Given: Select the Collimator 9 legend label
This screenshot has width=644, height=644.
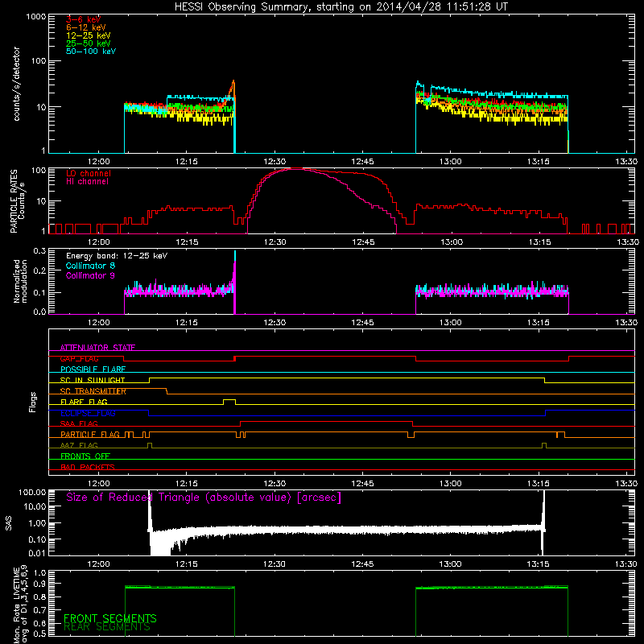Looking at the screenshot, I should pos(90,275).
